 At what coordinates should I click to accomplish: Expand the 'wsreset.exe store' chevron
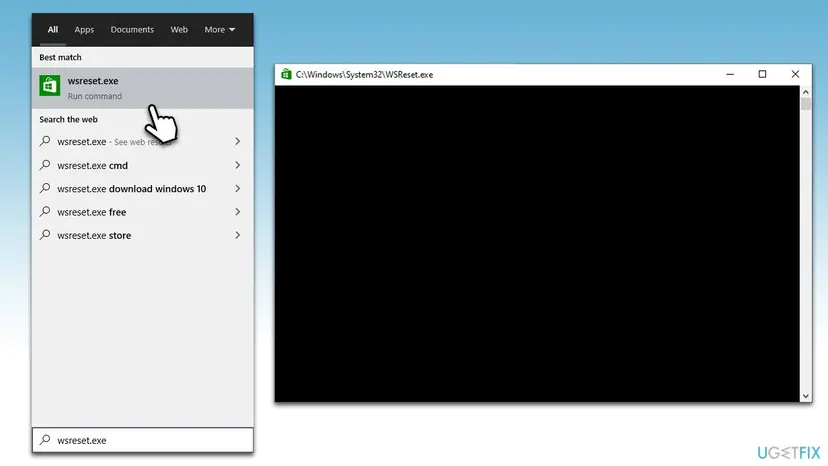coord(238,235)
